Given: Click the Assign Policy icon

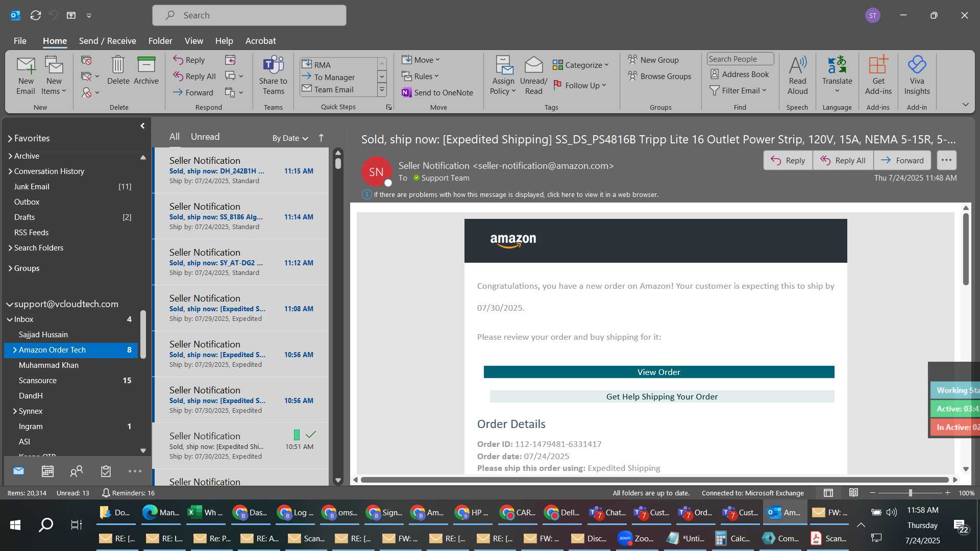Looking at the screenshot, I should 503,76.
